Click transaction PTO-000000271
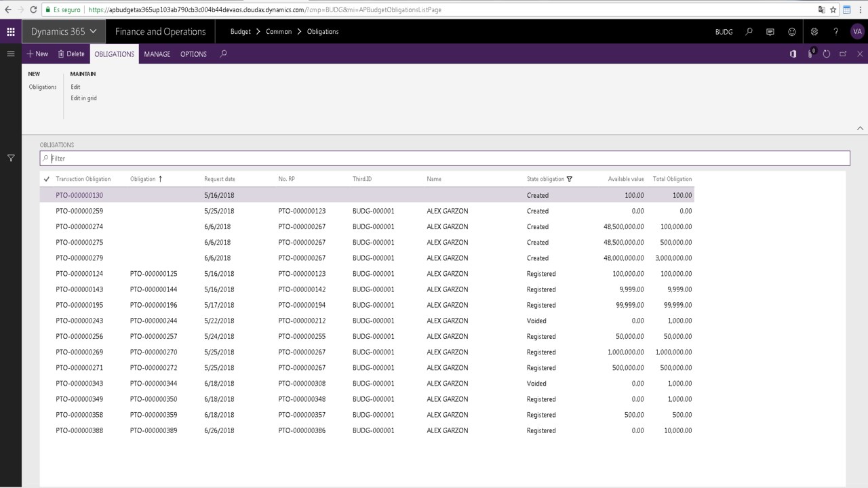The width and height of the screenshot is (868, 488). tap(79, 367)
